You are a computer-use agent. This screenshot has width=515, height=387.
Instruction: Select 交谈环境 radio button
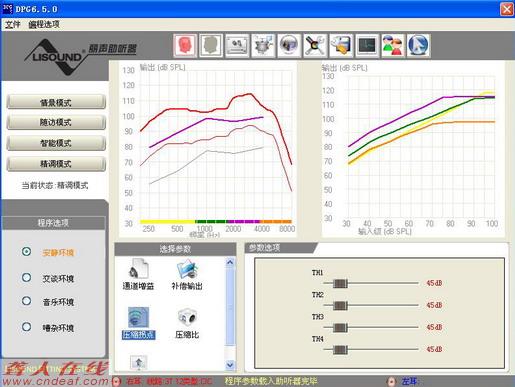[27, 277]
